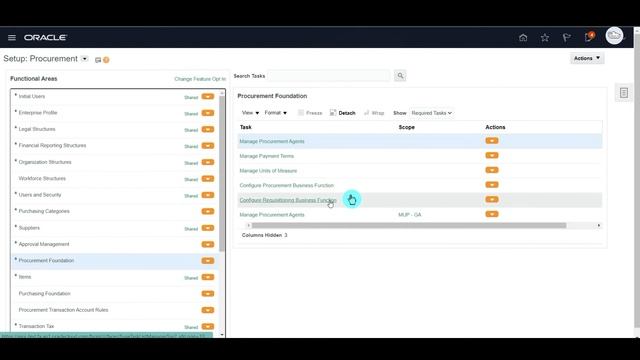Open the side panel document icon
This screenshot has height=360, width=640.
[x=624, y=93]
